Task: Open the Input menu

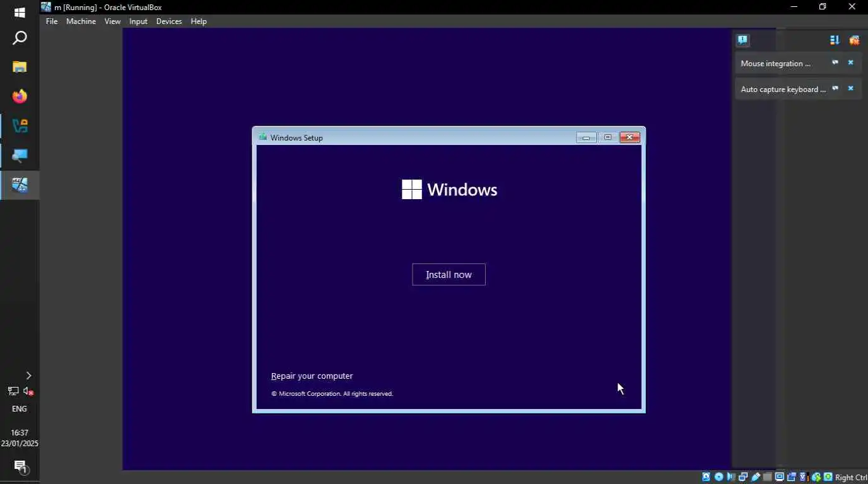Action: (x=138, y=21)
